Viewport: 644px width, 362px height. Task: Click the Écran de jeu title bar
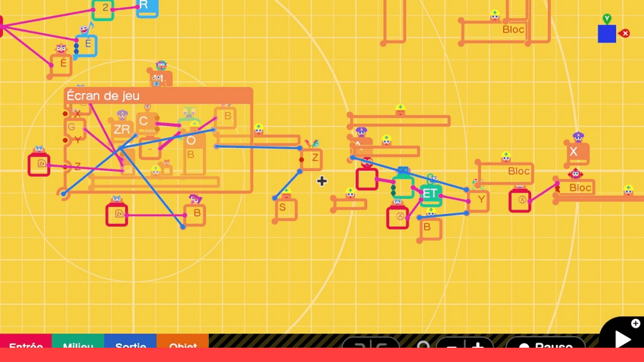(x=158, y=96)
